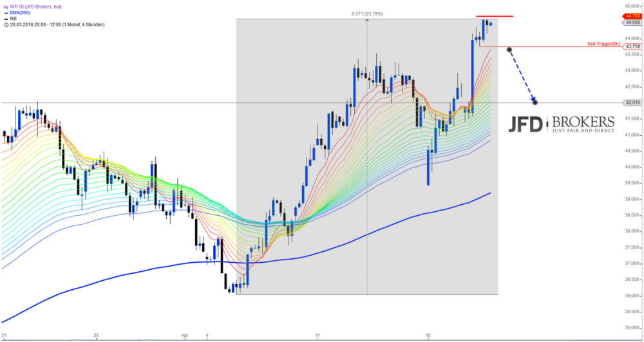Select the RB legend label
This screenshot has height=342, width=644.
click(x=13, y=19)
